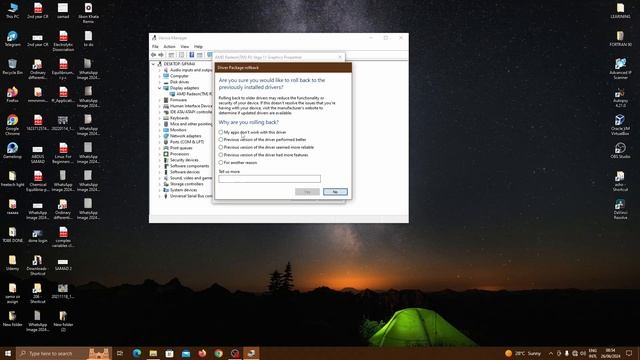The width and height of the screenshot is (640, 360).
Task: Click the Forward arrow in Device Manager toolbar
Action: [161, 55]
